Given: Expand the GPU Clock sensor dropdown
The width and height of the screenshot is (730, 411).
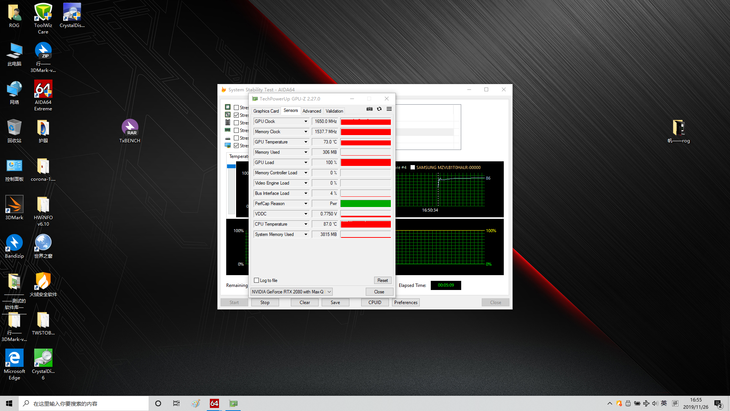Looking at the screenshot, I should [x=306, y=121].
